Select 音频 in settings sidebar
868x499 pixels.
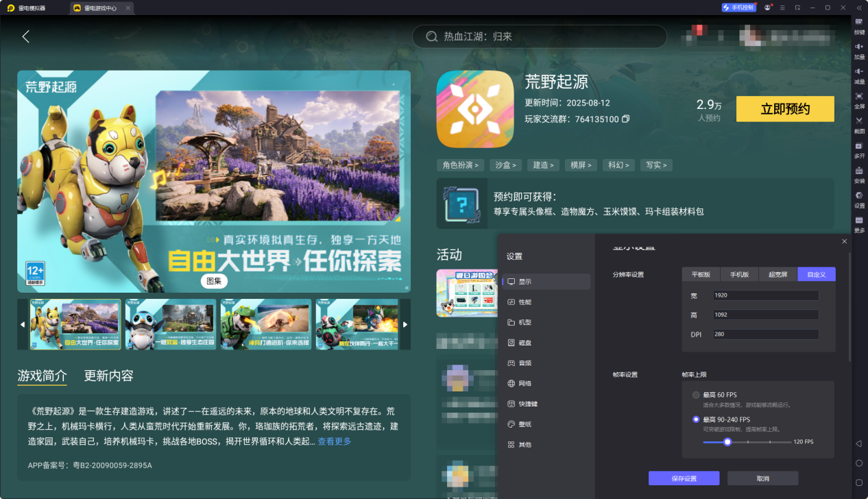click(x=546, y=363)
